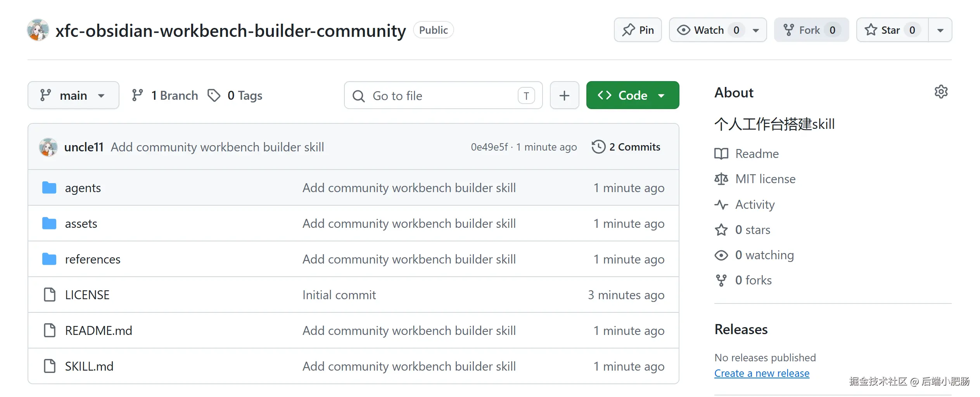Open the LICENSE file
Image resolution: width=980 pixels, height=397 pixels.
(87, 295)
